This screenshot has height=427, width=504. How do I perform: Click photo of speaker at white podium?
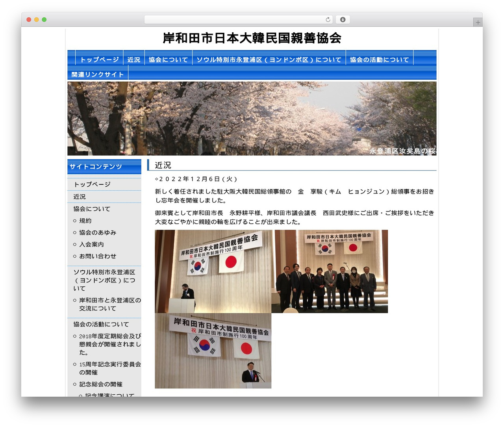click(213, 271)
